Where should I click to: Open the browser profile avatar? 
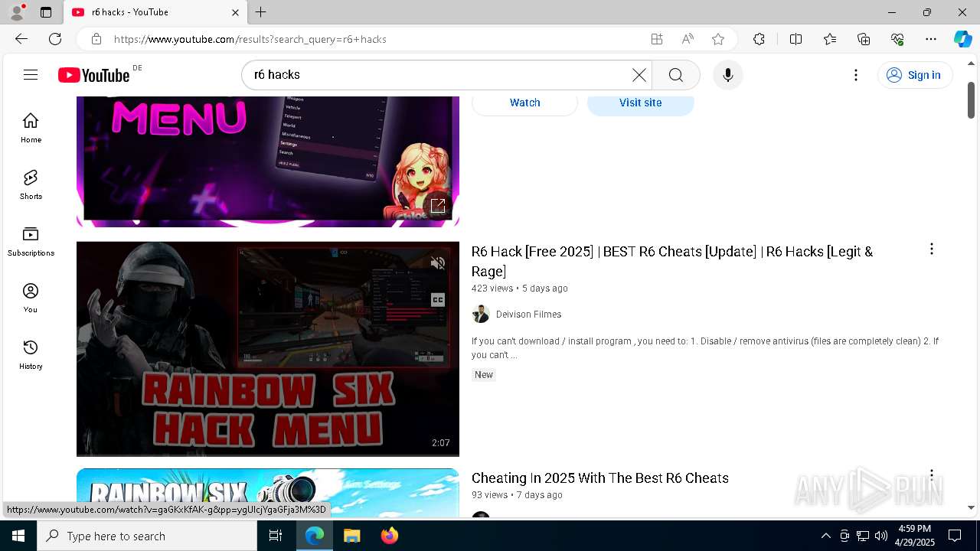pos(17,12)
